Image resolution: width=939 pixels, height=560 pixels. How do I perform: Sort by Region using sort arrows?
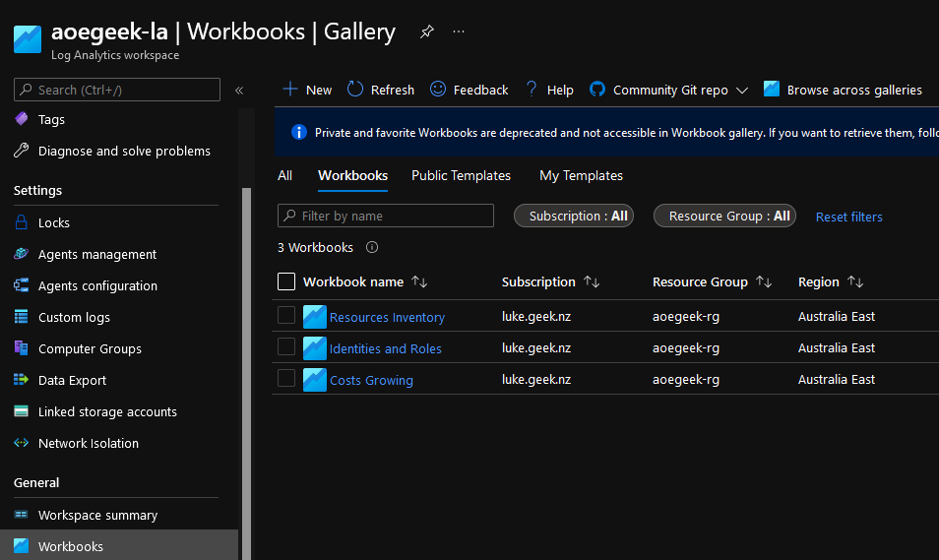[x=855, y=281]
